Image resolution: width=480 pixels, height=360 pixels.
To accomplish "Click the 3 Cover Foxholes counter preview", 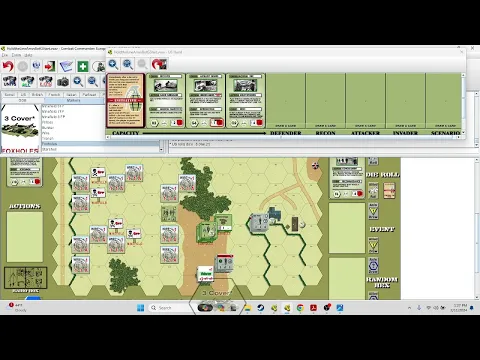I will 20,129.
